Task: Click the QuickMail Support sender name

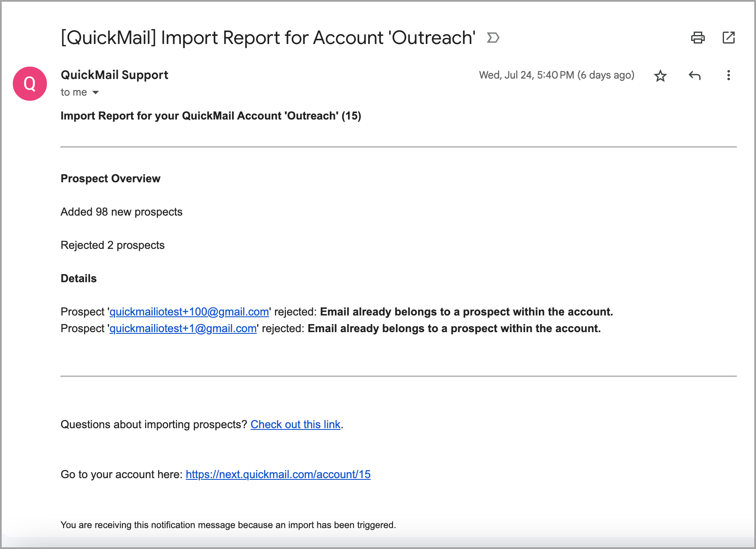Action: point(114,75)
